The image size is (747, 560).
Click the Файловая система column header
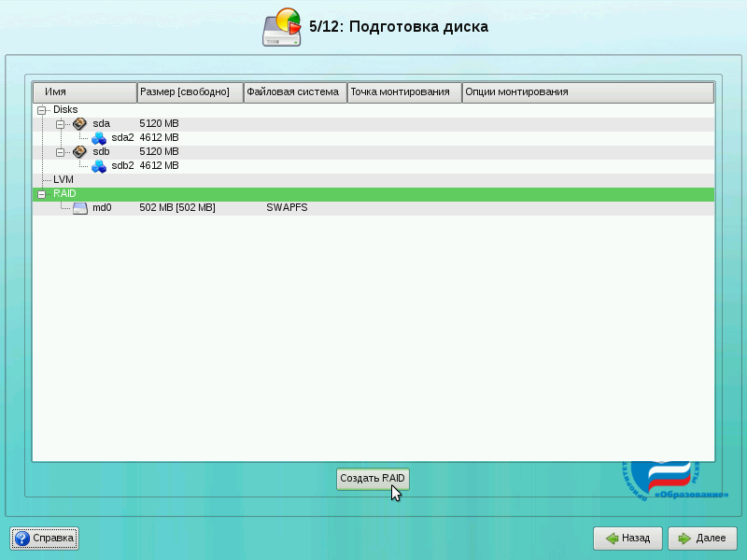click(295, 92)
